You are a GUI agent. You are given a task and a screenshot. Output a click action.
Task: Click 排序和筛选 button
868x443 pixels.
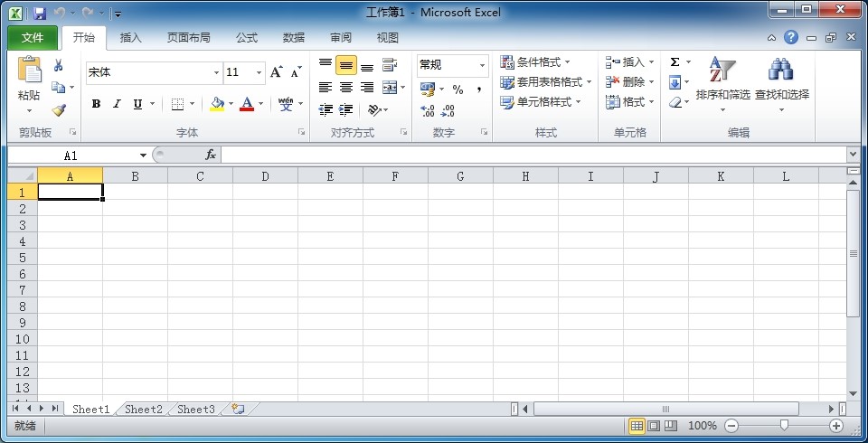722,83
